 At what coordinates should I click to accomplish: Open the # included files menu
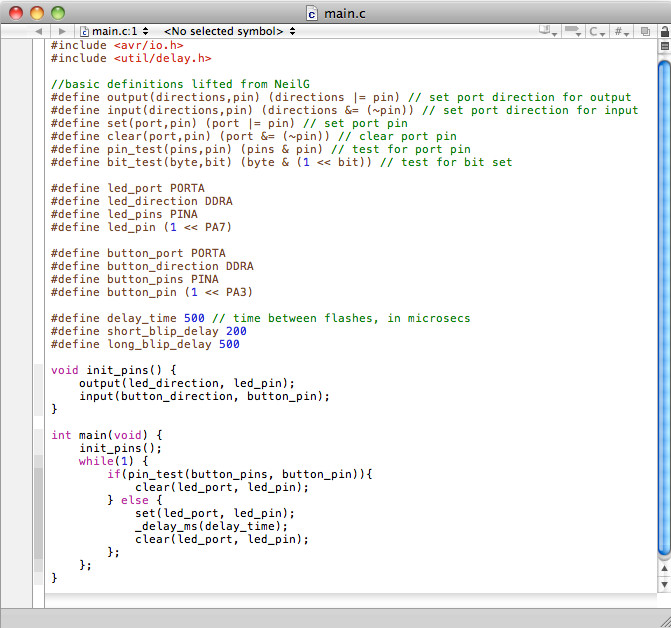[x=621, y=31]
